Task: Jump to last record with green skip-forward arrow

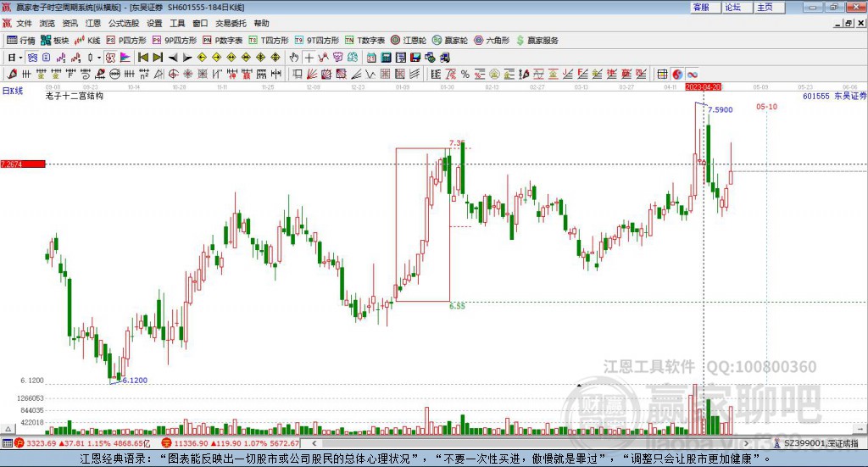Action: click(x=158, y=58)
